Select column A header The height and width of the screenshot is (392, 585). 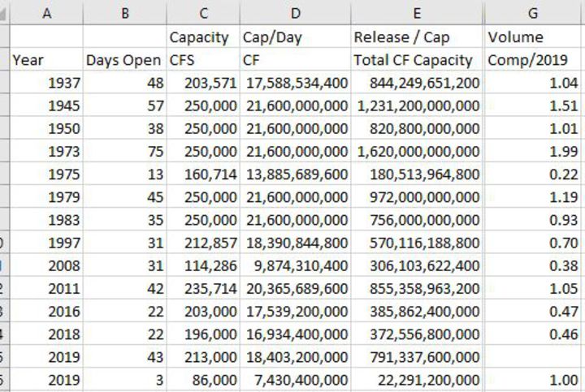click(46, 12)
